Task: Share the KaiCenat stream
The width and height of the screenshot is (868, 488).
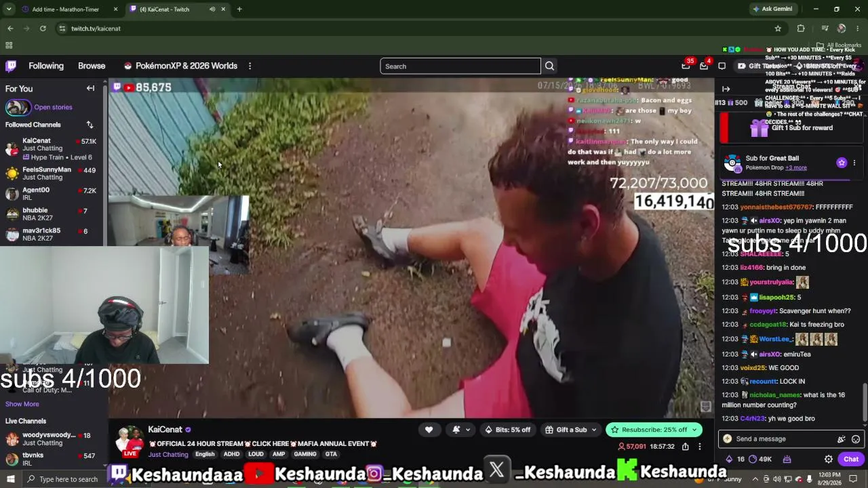Action: tap(686, 447)
